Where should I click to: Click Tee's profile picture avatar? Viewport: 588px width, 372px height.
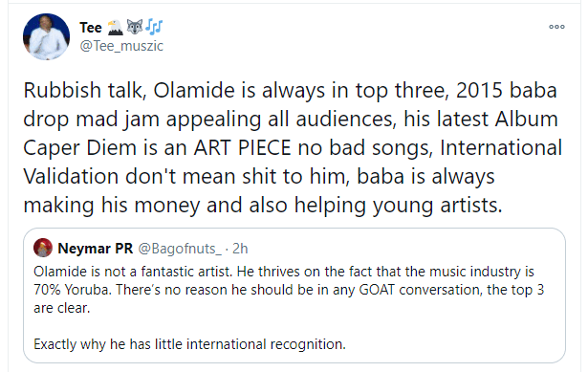(x=46, y=36)
